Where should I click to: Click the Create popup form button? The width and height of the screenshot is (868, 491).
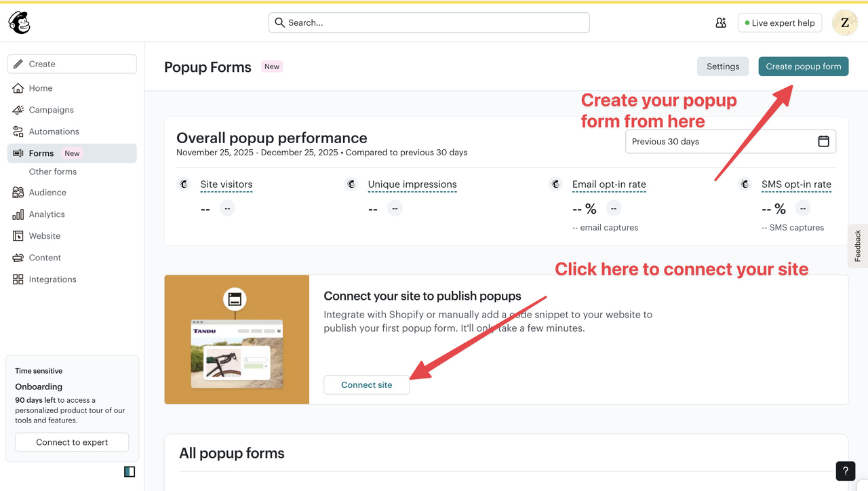pyautogui.click(x=803, y=66)
